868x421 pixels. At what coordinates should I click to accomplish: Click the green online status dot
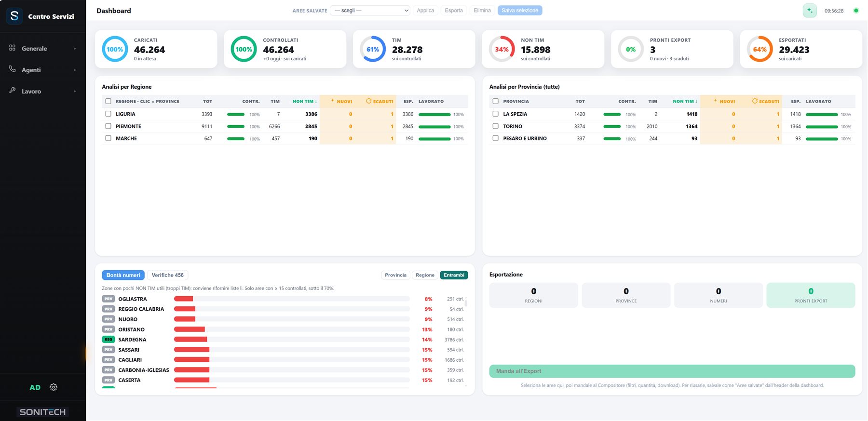tap(856, 11)
